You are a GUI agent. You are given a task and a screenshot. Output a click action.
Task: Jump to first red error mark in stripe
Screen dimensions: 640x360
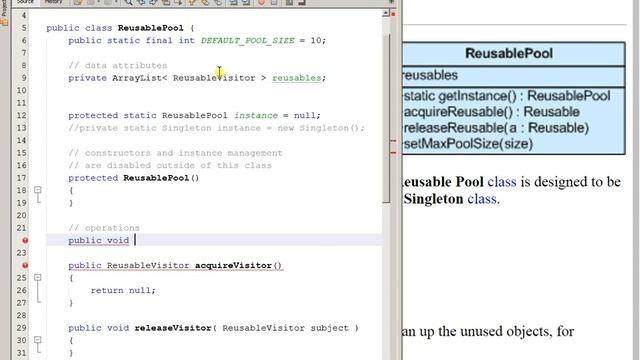pos(393,141)
